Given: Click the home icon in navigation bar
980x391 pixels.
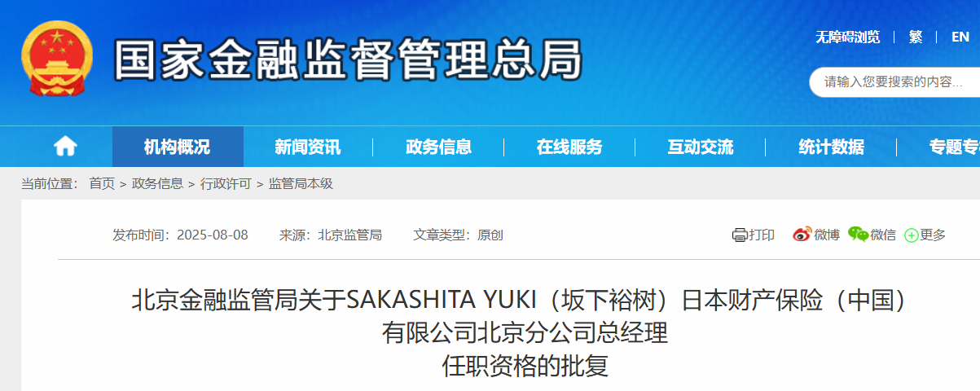Looking at the screenshot, I should (65, 147).
